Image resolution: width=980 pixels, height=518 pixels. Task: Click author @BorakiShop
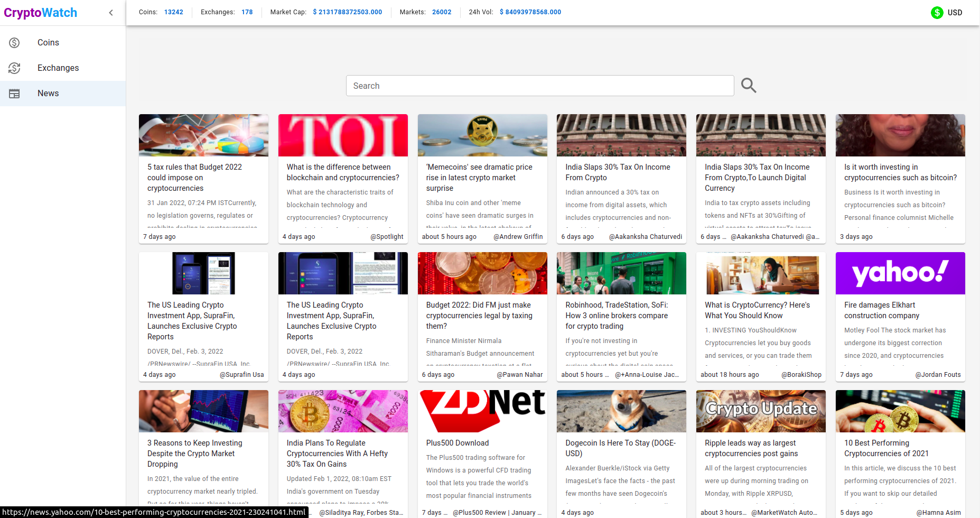(x=801, y=375)
